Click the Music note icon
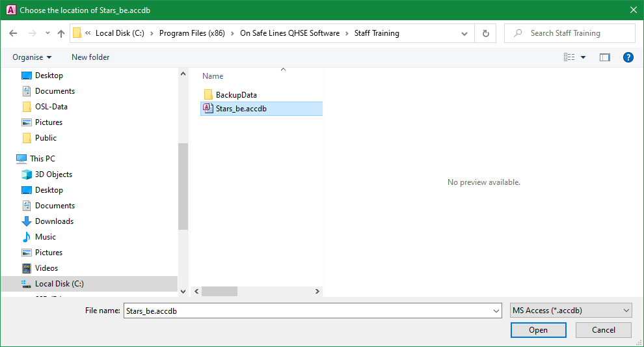The image size is (644, 347). point(27,237)
